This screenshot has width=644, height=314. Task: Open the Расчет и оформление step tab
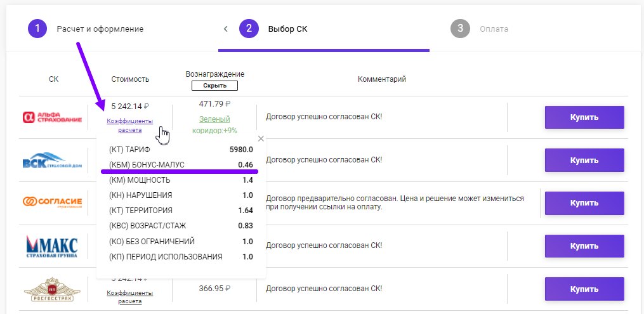click(x=100, y=29)
